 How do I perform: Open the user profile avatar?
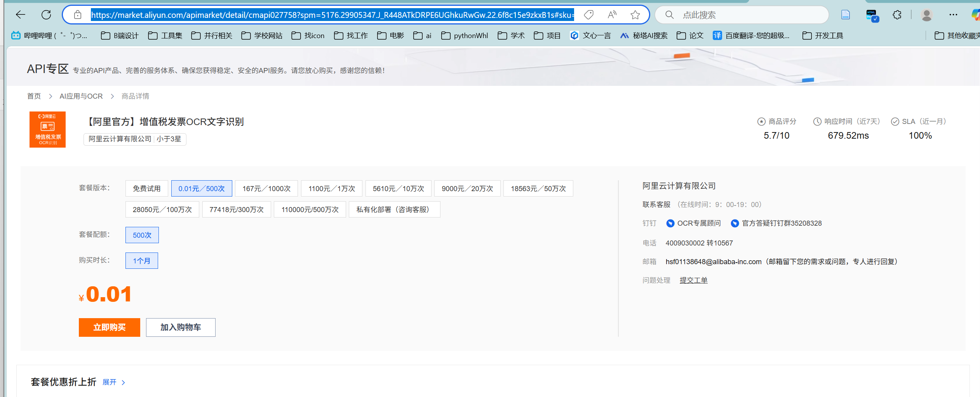click(927, 15)
